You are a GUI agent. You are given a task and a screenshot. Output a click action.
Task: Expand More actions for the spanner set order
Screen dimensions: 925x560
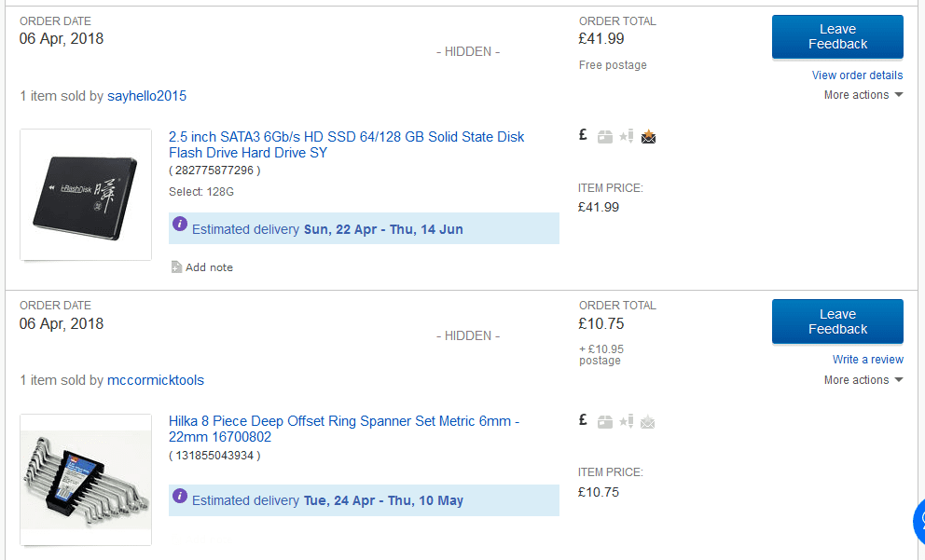pos(863,380)
